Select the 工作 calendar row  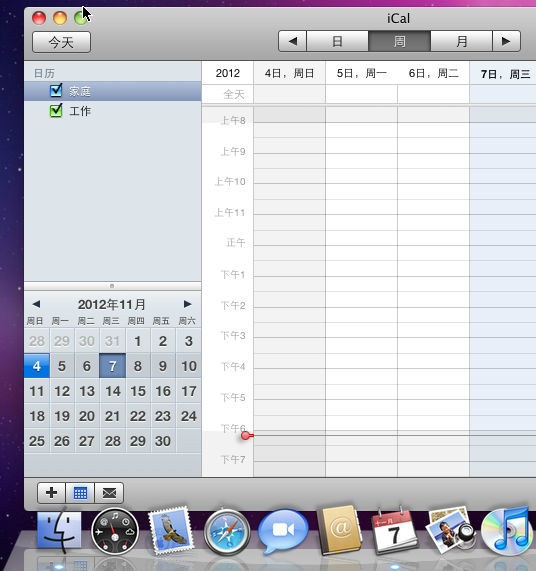click(113, 111)
